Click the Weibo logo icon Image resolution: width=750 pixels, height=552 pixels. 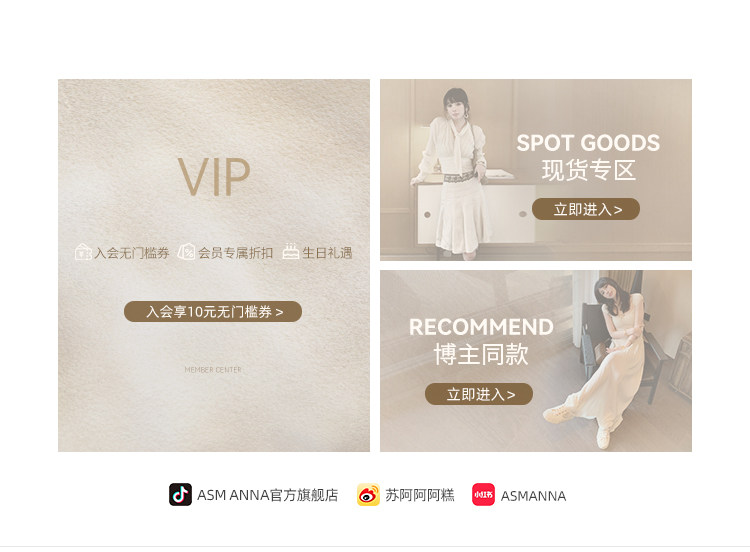pyautogui.click(x=368, y=495)
